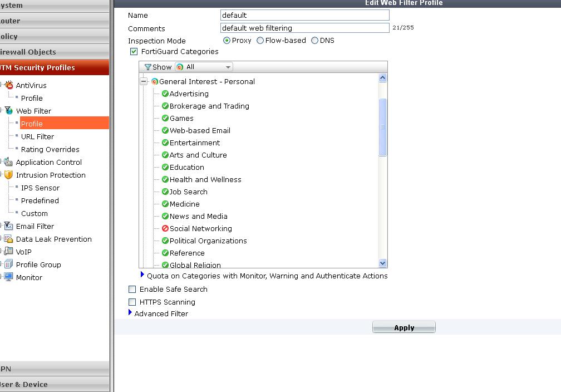The height and width of the screenshot is (392, 561).
Task: Click the VoIP phone icon
Action: 8,251
